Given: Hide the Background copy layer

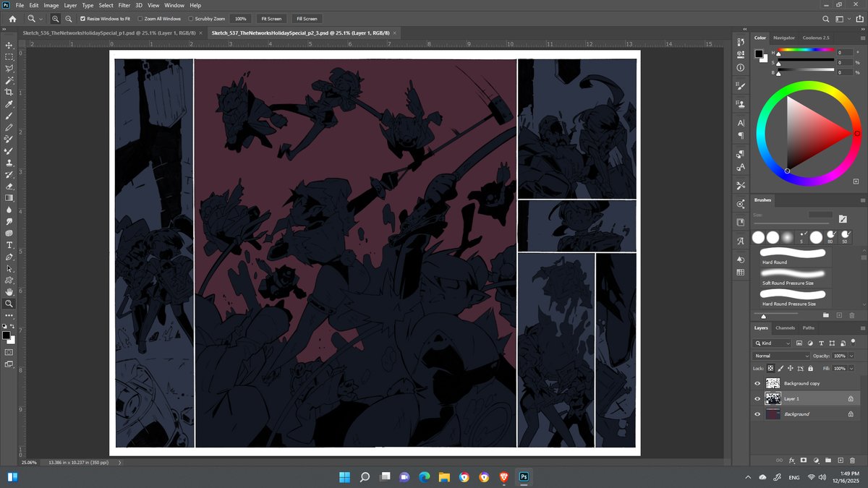Looking at the screenshot, I should click(x=757, y=383).
